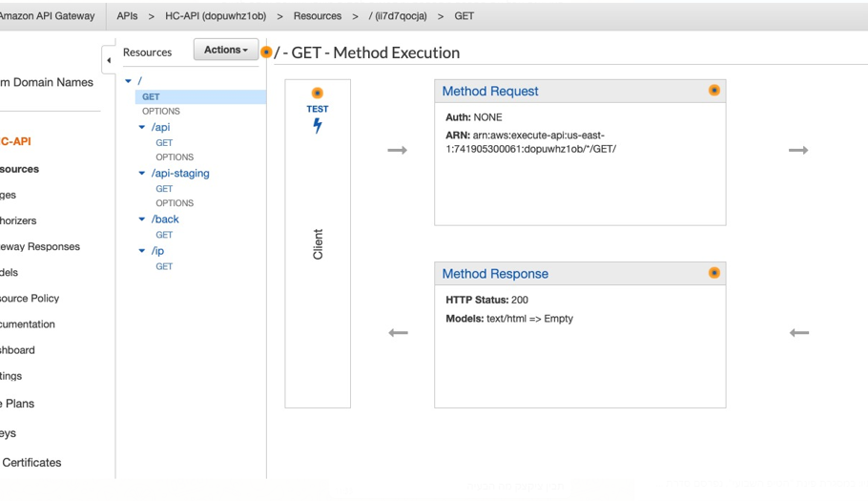
Task: Click the HTTP Status: 200 text
Action: 486,300
